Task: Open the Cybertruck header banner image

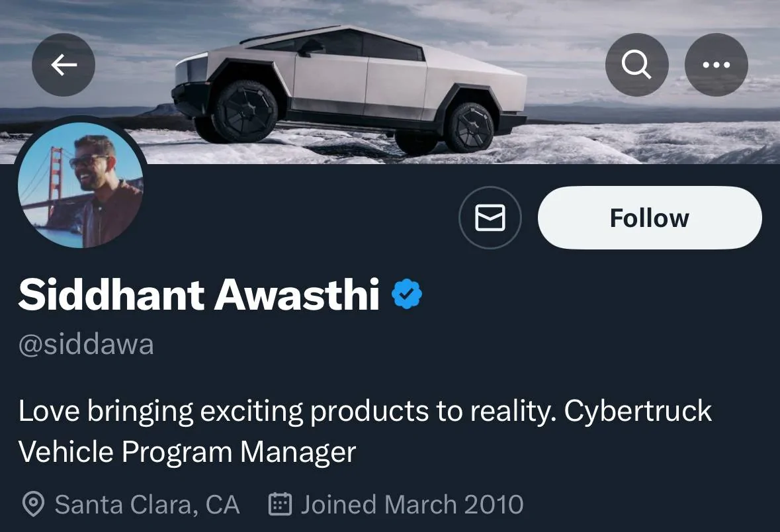Action: tap(390, 81)
